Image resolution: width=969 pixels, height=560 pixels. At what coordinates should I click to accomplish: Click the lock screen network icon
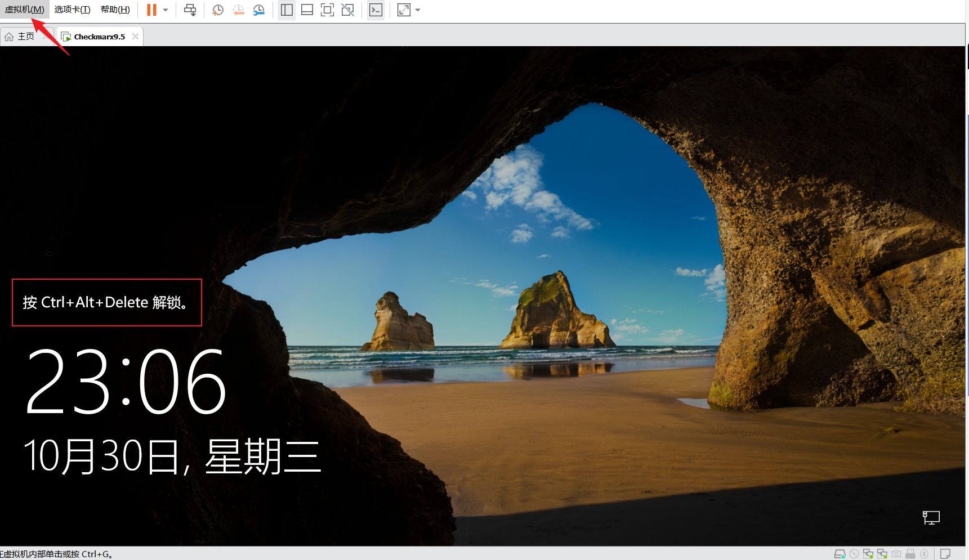[x=931, y=517]
